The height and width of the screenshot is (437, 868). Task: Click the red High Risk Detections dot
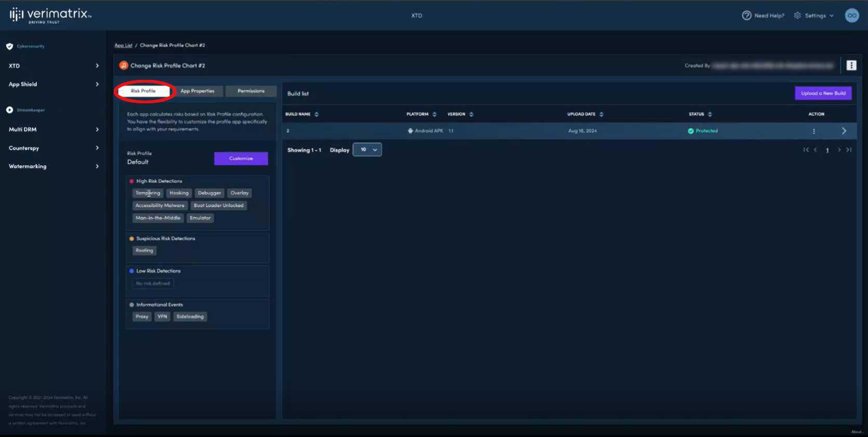click(x=131, y=181)
